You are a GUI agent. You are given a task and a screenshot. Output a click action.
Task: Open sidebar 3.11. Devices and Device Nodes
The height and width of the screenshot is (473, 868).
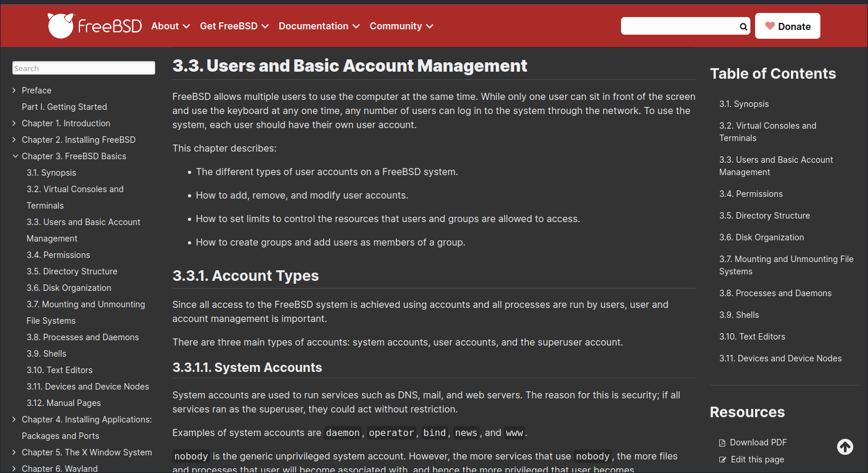coord(88,387)
